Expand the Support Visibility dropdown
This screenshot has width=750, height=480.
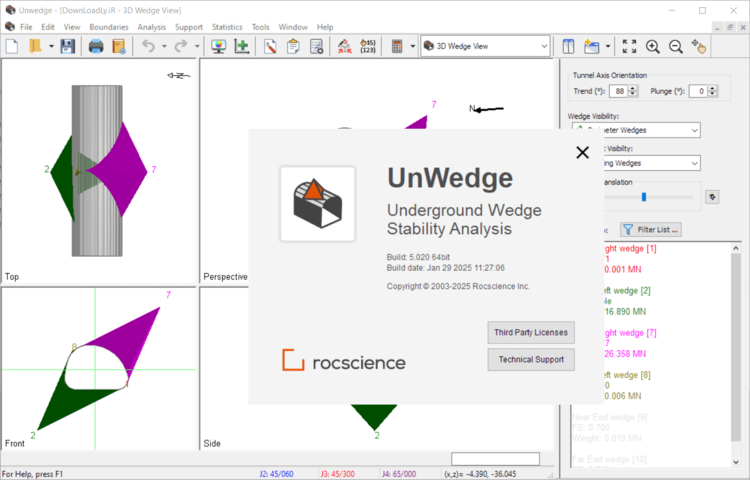(x=694, y=163)
